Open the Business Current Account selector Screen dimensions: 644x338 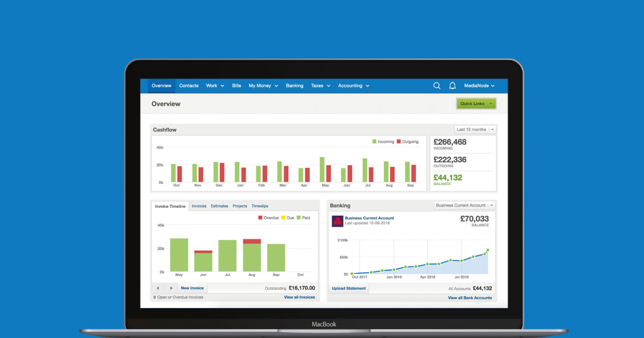464,205
